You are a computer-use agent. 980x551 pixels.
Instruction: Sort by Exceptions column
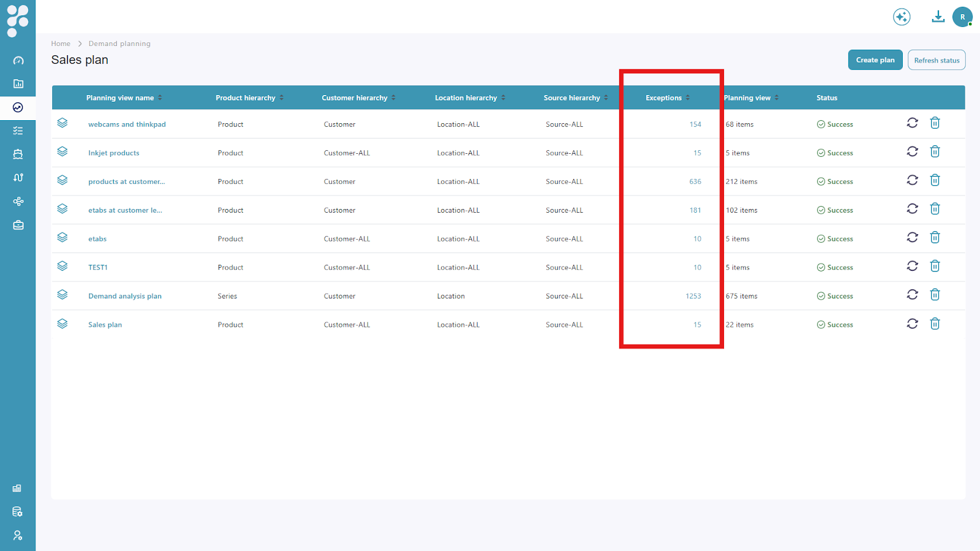pyautogui.click(x=687, y=98)
